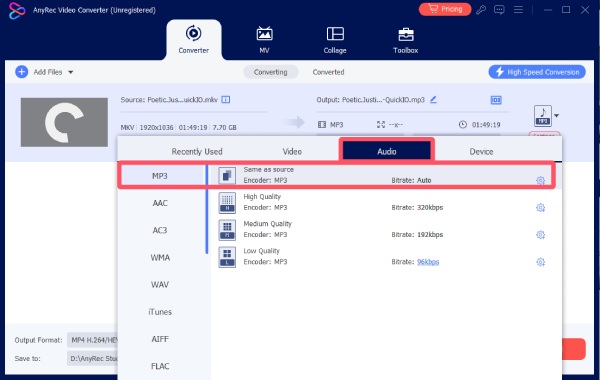This screenshot has width=600, height=380.
Task: Click the source file info icon
Action: click(226, 100)
